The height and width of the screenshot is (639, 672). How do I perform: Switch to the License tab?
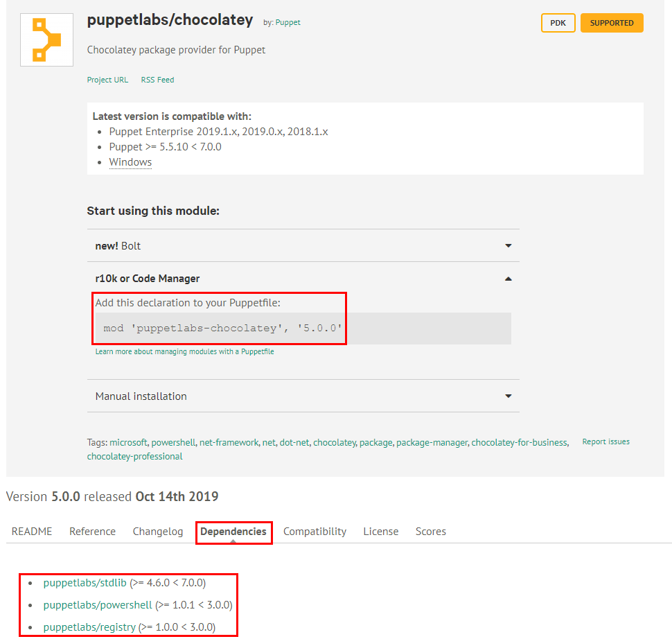[380, 532]
